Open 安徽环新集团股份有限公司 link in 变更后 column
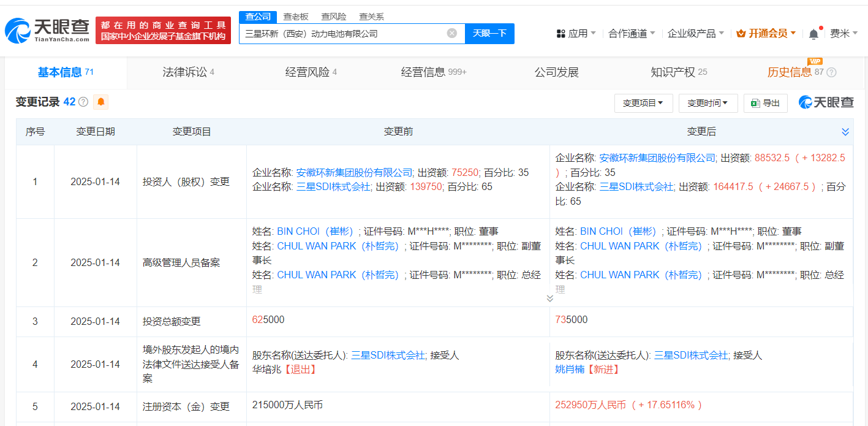This screenshot has width=868, height=426. point(657,158)
